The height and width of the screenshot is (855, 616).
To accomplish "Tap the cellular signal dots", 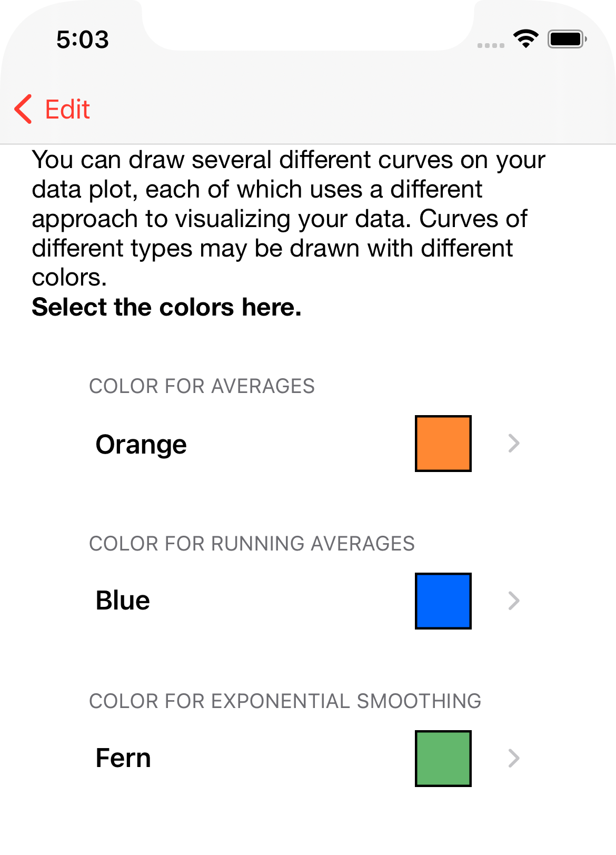I will [x=491, y=45].
